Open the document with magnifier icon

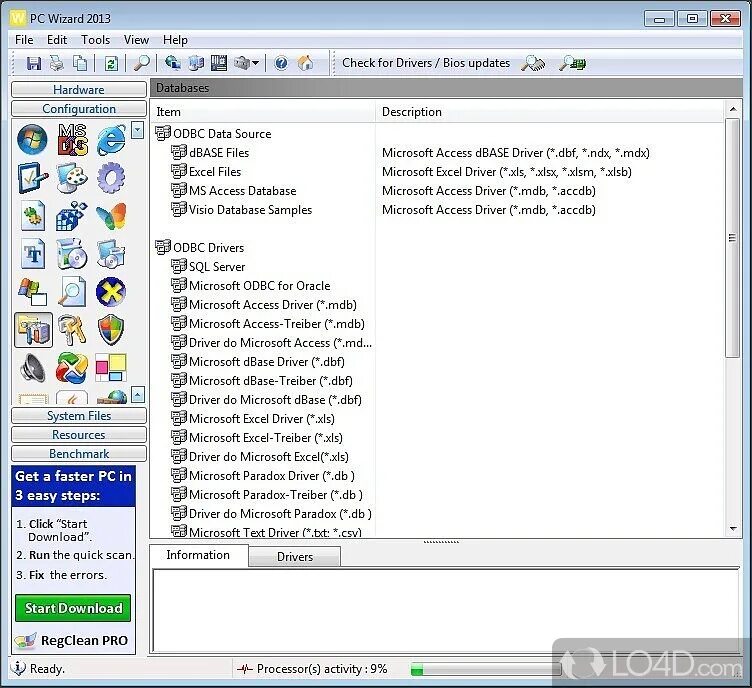tap(72, 292)
